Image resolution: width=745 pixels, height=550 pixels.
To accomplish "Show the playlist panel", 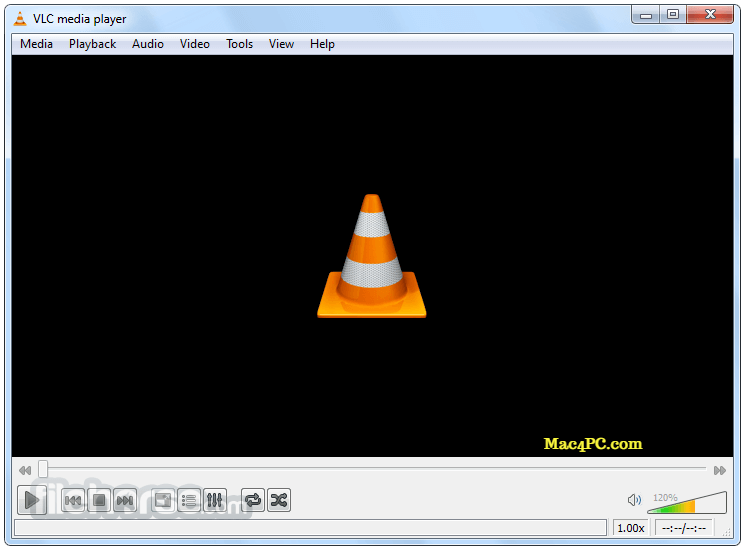I will [x=189, y=500].
